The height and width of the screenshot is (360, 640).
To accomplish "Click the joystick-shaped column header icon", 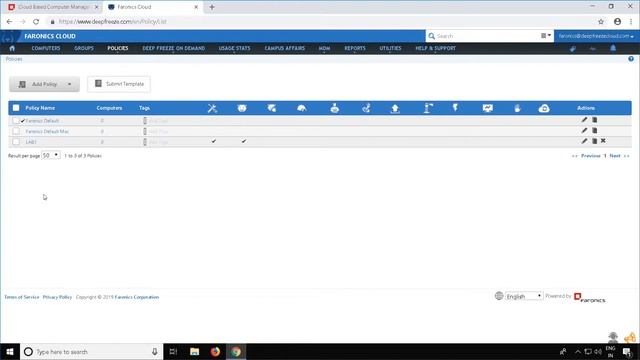I will 335,108.
